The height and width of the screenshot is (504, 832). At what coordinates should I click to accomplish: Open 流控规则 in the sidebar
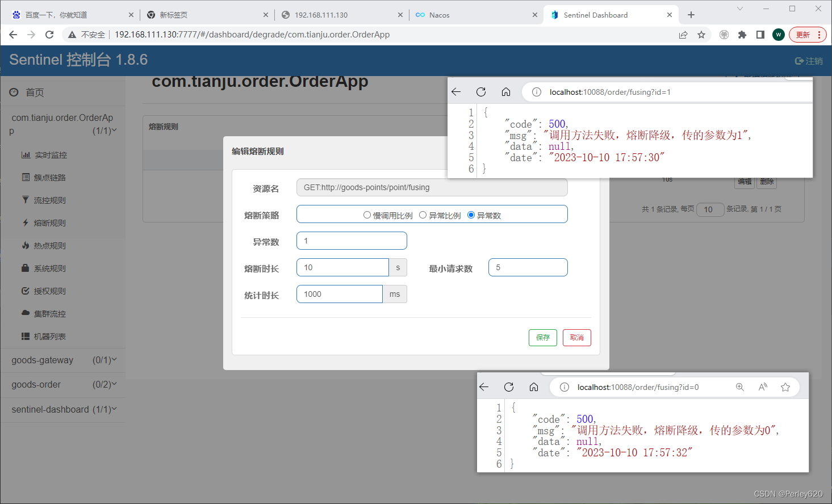coord(44,200)
